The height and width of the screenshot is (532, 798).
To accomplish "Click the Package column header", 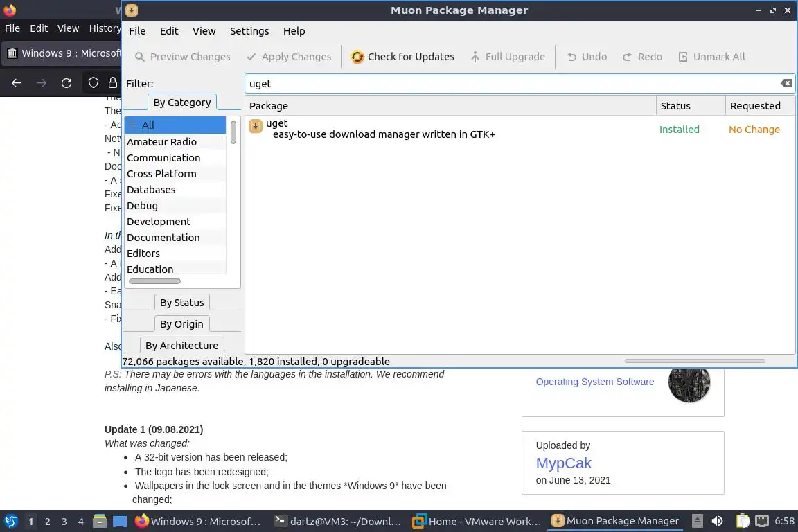I will 450,106.
